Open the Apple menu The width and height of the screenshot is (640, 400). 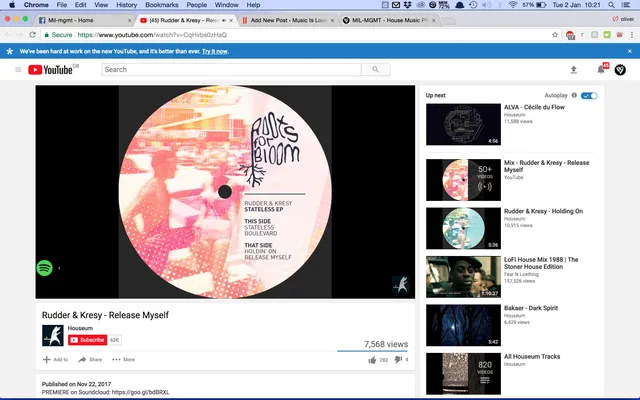[12, 5]
